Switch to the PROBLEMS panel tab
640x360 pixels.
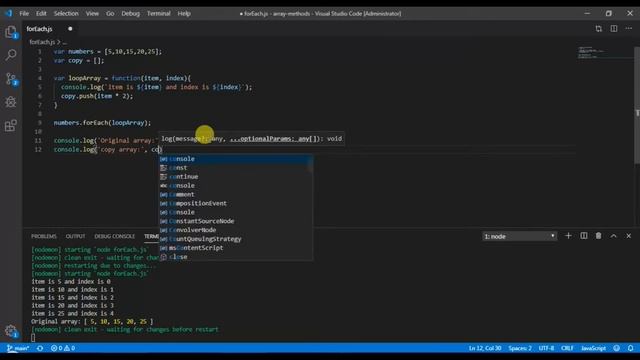click(44, 236)
